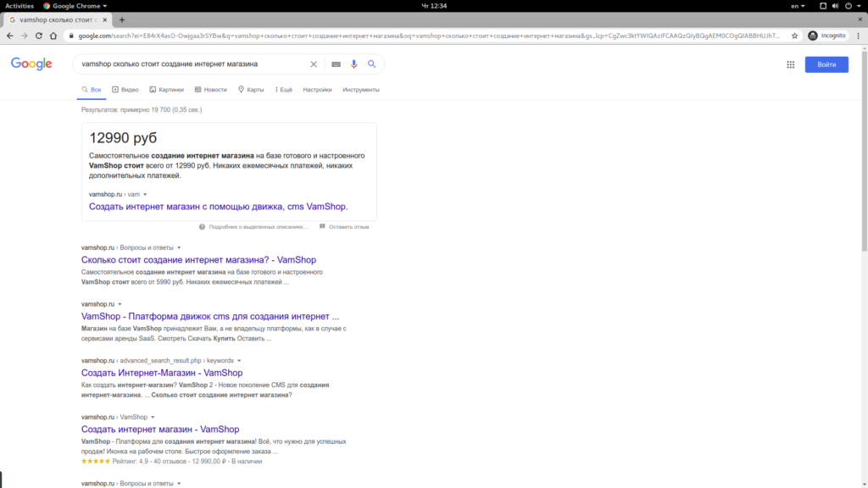Open system status dropdown arrow in top bar

(x=860, y=6)
